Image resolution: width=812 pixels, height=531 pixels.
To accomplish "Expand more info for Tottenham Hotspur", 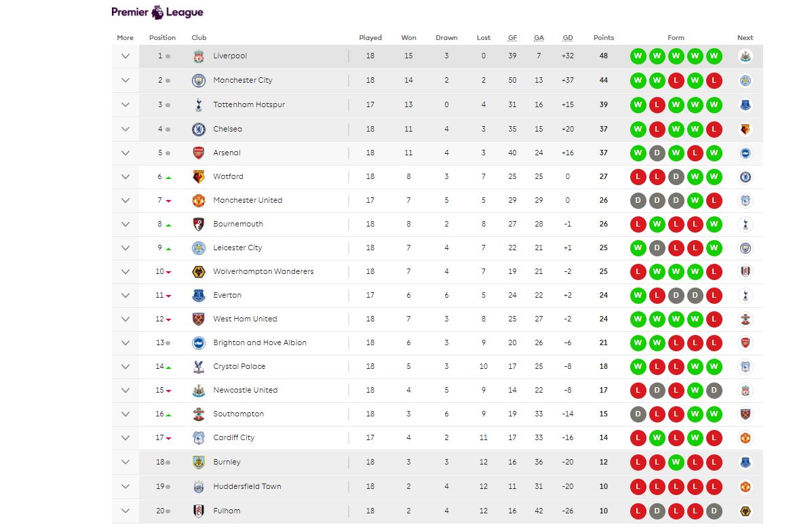I will [125, 104].
